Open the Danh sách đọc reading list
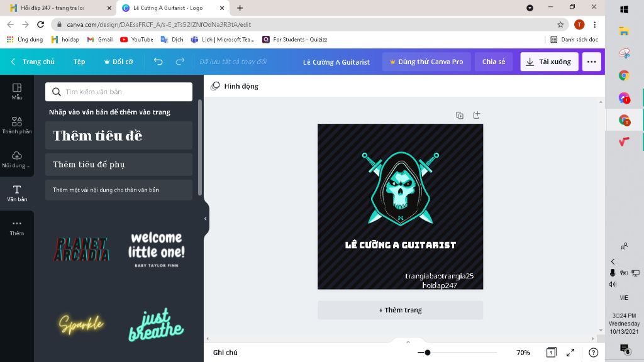 click(x=574, y=40)
